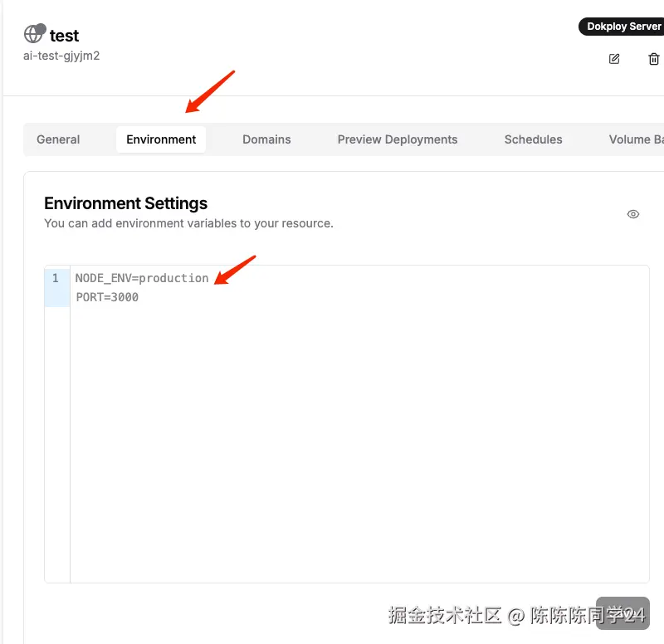This screenshot has width=664, height=644.
Task: Switch to the Domains tab
Action: pos(266,139)
